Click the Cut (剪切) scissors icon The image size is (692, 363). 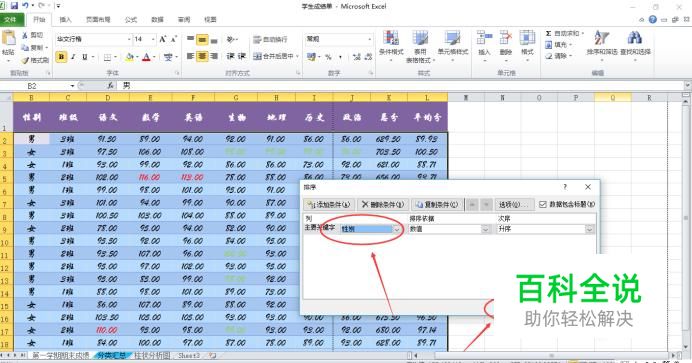(x=25, y=35)
